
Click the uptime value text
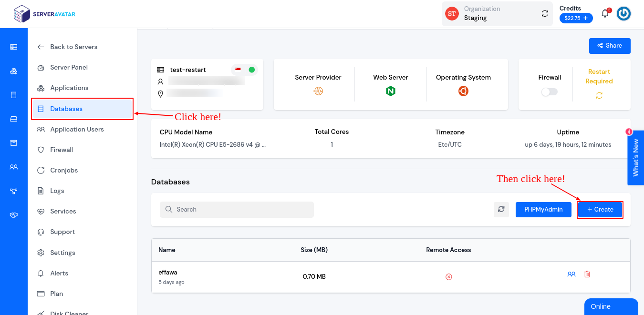(568, 144)
